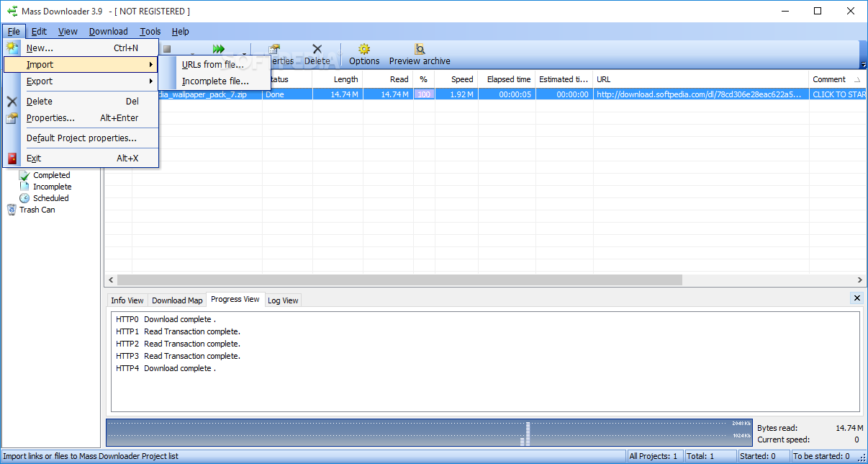Select Incomplete file... in Import submenu

point(214,81)
